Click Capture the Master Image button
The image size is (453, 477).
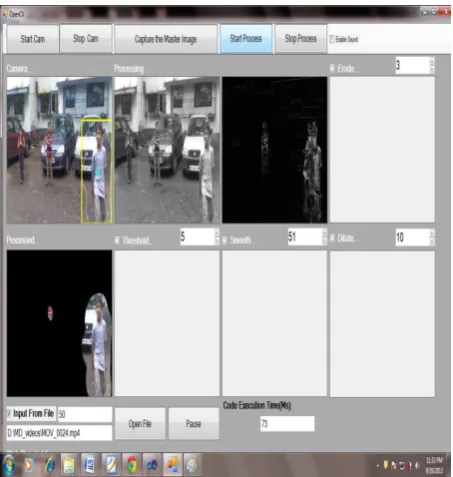click(166, 39)
